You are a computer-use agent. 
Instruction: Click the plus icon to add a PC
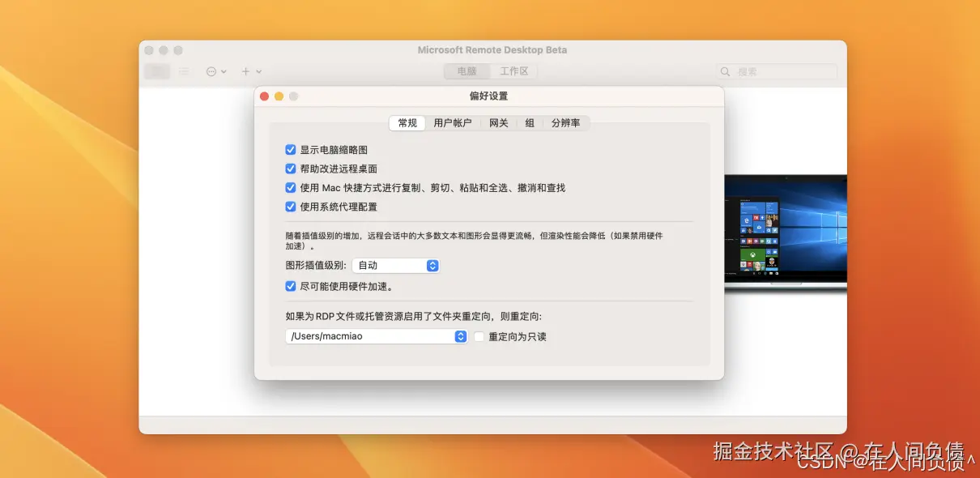(x=245, y=71)
